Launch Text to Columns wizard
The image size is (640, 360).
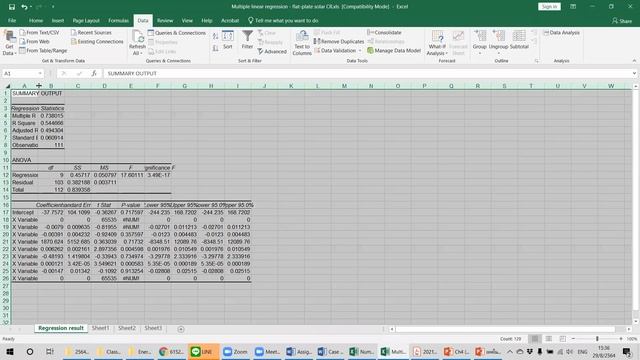[x=302, y=43]
